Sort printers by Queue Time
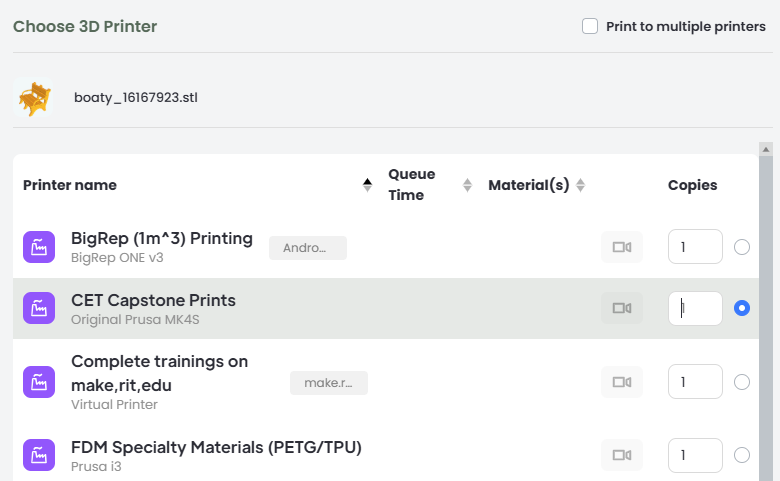This screenshot has height=481, width=780. tap(467, 185)
